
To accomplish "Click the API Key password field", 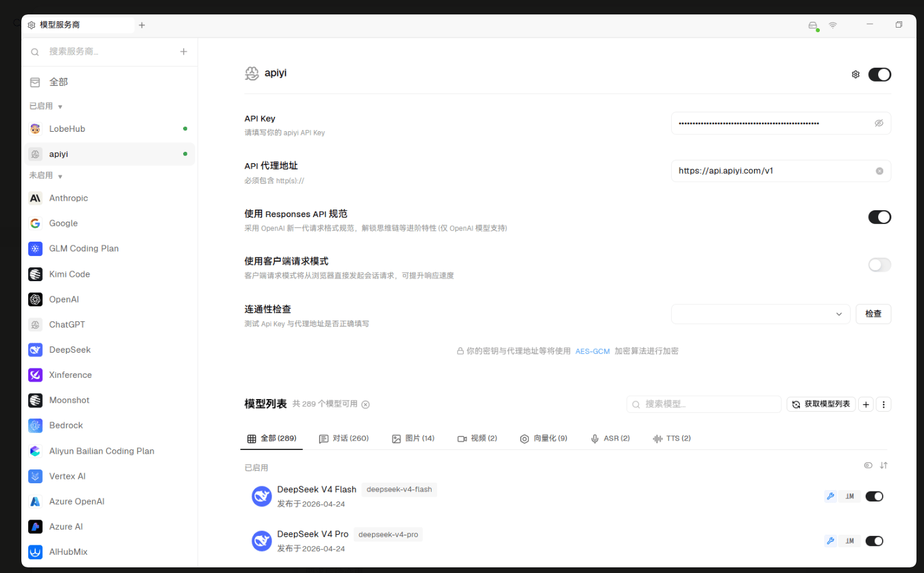I will 781,123.
